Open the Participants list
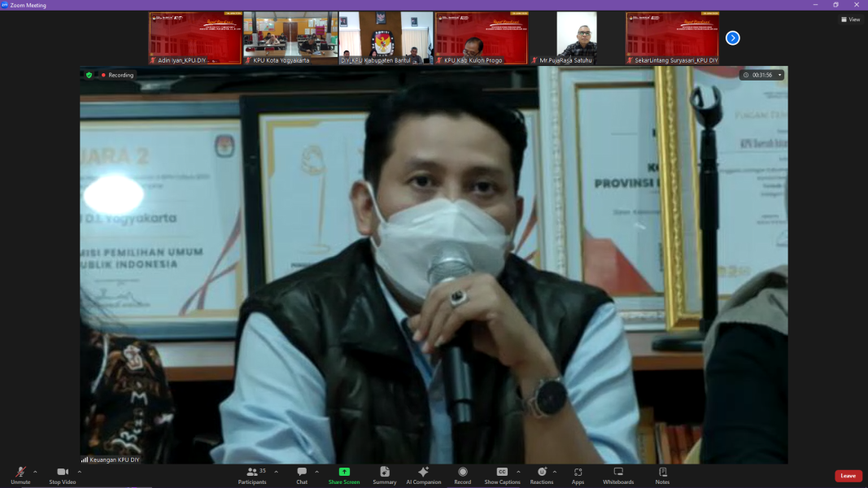Viewport: 868px width, 488px height. click(x=252, y=475)
